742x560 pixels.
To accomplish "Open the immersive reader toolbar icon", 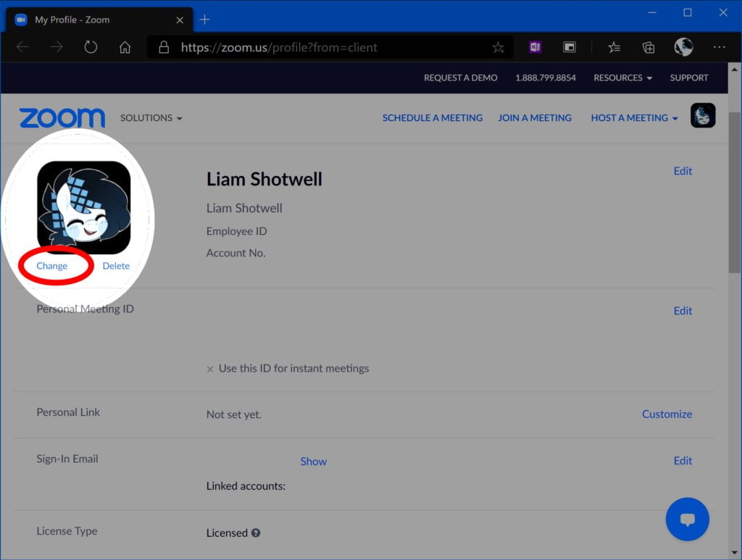I will pos(570,47).
